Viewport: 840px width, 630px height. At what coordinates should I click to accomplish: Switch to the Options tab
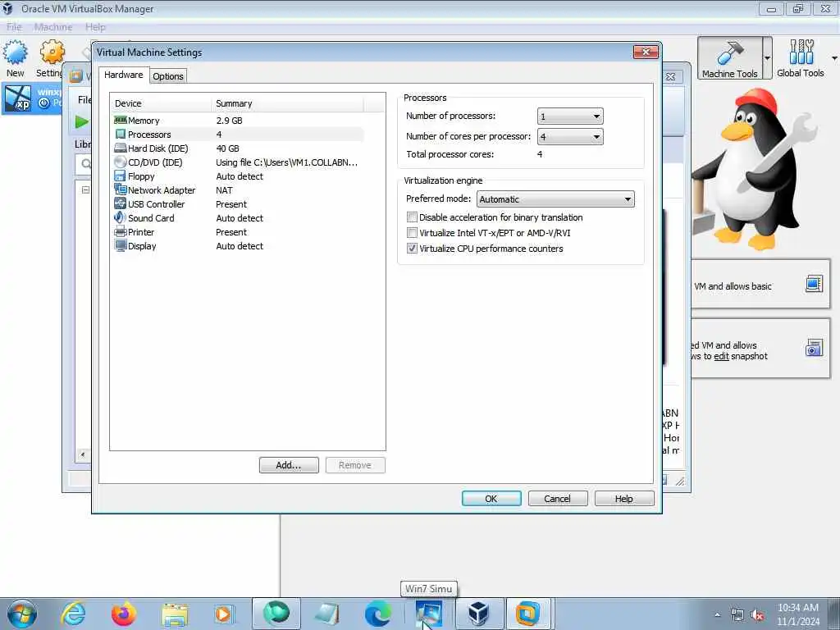point(168,76)
